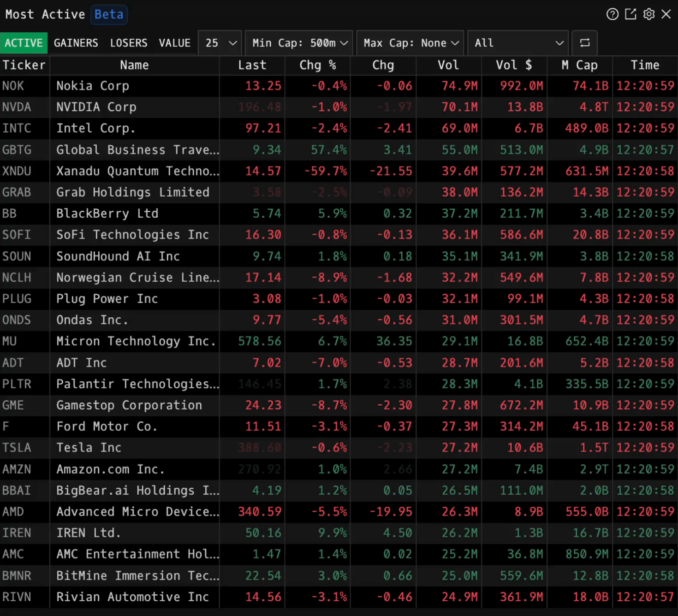Sort by the Time column header

click(x=645, y=65)
